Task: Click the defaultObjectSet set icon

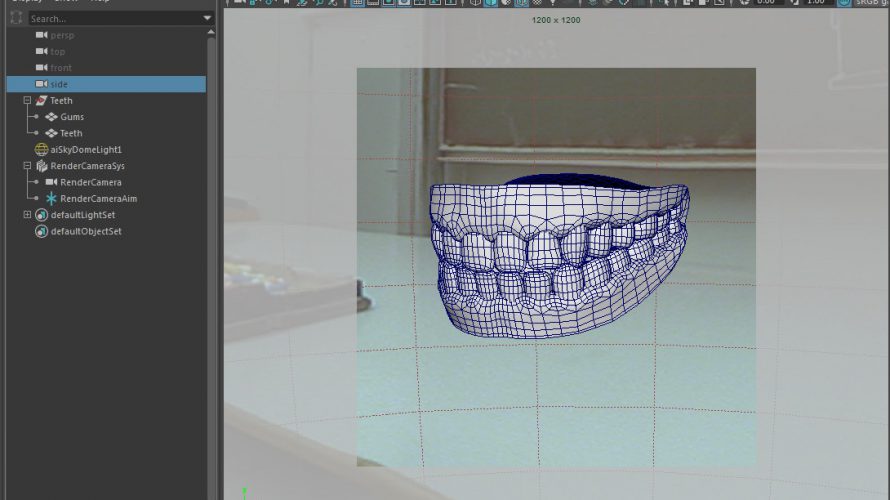Action: (x=41, y=232)
